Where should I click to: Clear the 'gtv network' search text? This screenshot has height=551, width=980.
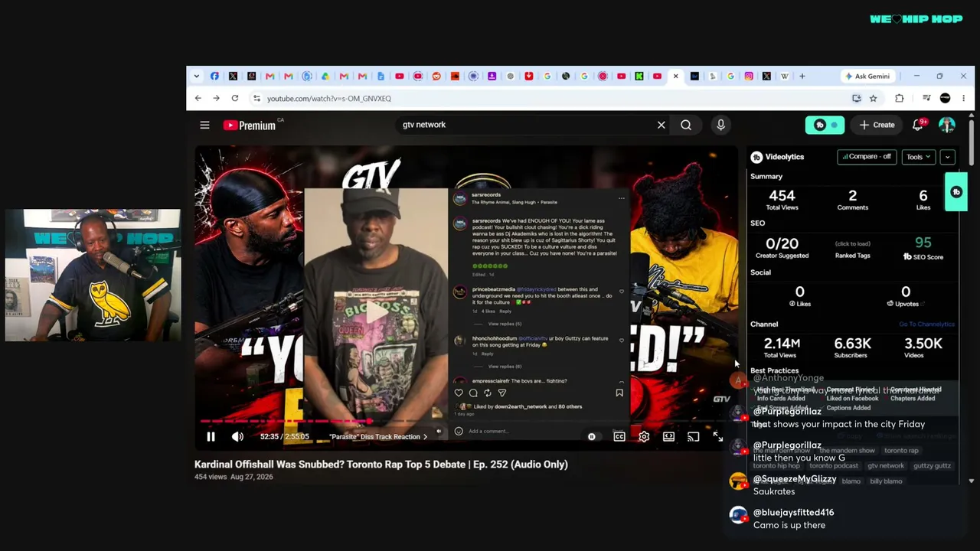click(661, 125)
